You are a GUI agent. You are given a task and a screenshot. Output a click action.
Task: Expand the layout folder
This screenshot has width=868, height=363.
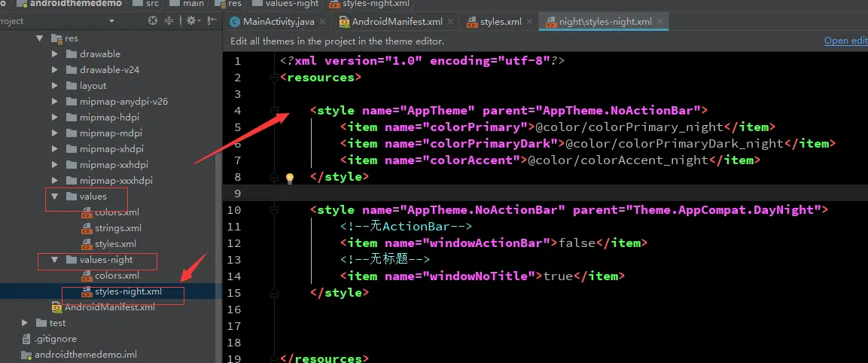55,86
